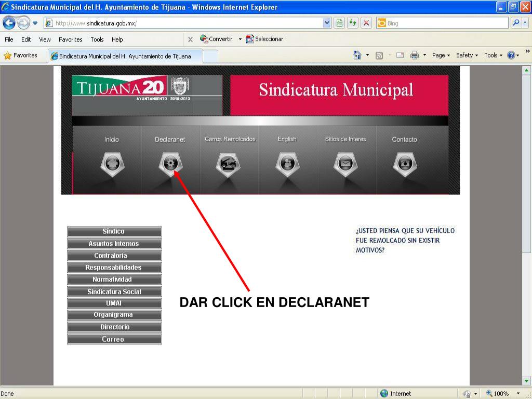Click the Directorio button
The width and height of the screenshot is (532, 399).
(x=114, y=327)
